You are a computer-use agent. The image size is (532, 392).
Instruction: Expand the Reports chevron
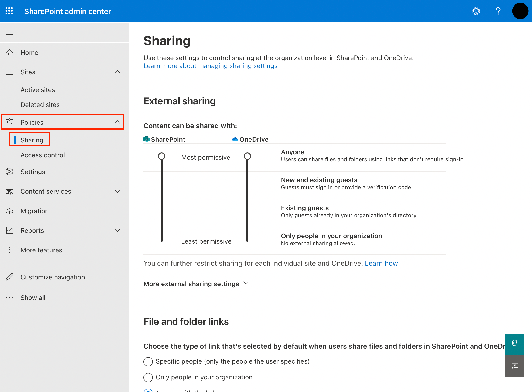[x=117, y=230]
